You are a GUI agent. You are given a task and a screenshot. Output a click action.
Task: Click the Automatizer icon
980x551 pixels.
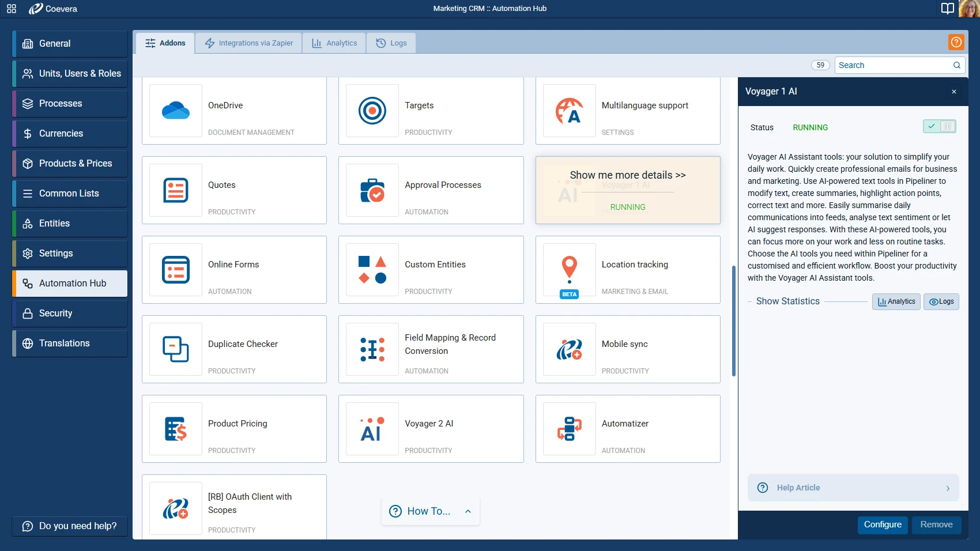click(x=570, y=429)
